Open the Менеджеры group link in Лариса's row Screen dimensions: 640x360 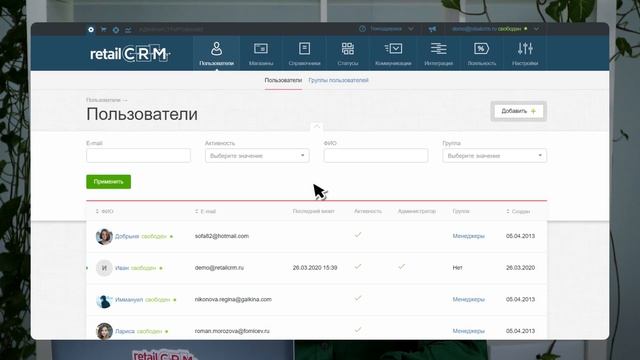pos(469,331)
